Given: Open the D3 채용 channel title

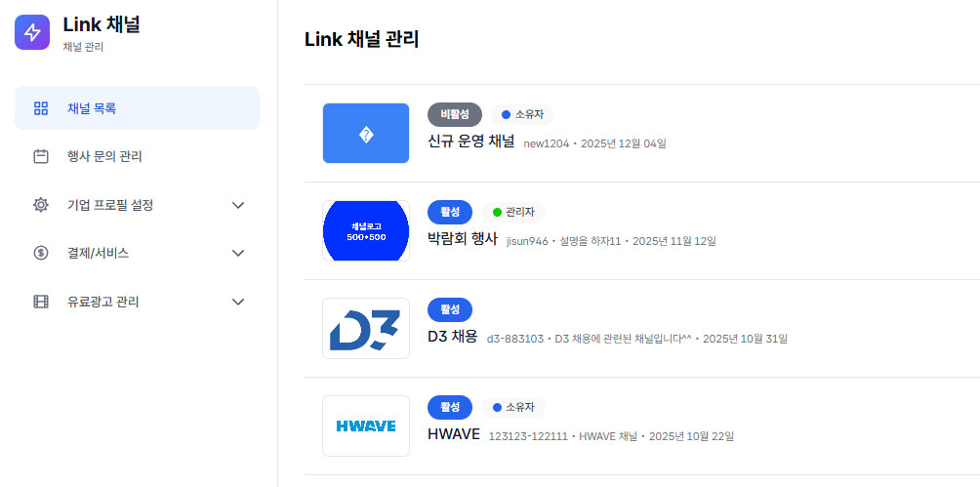Looking at the screenshot, I should click(x=453, y=338).
